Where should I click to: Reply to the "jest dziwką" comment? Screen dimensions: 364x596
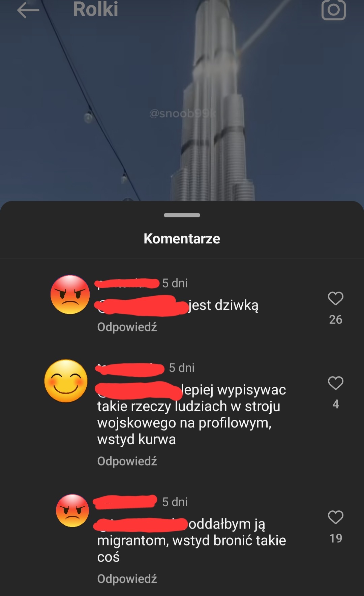pyautogui.click(x=127, y=327)
